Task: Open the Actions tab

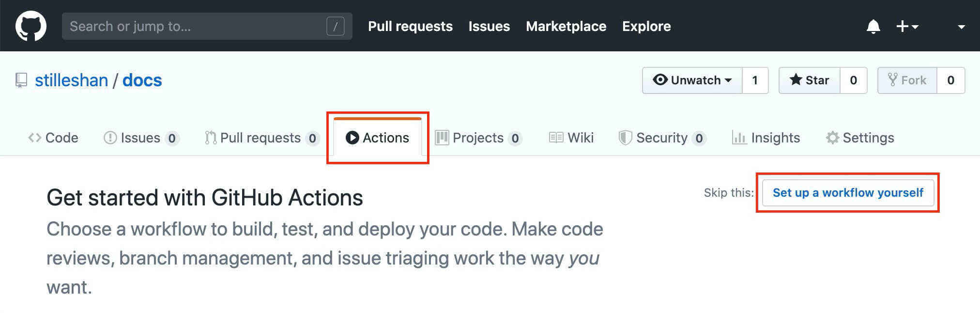Action: pyautogui.click(x=378, y=138)
